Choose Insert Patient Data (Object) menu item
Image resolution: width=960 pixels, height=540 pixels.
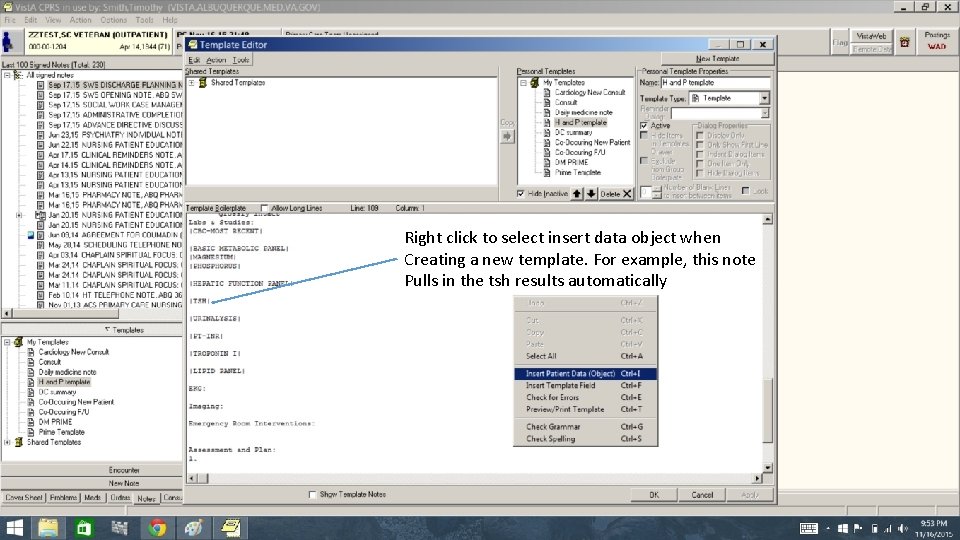585,373
